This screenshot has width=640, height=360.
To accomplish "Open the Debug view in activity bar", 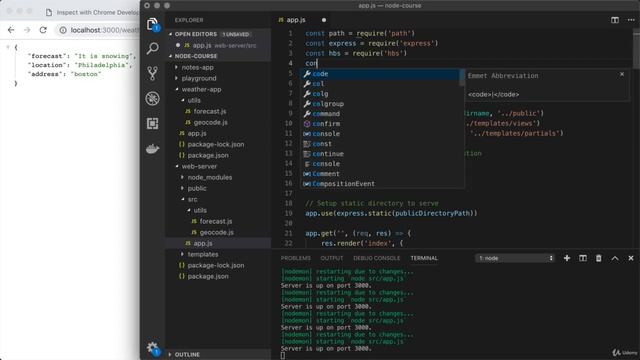I will [152, 98].
